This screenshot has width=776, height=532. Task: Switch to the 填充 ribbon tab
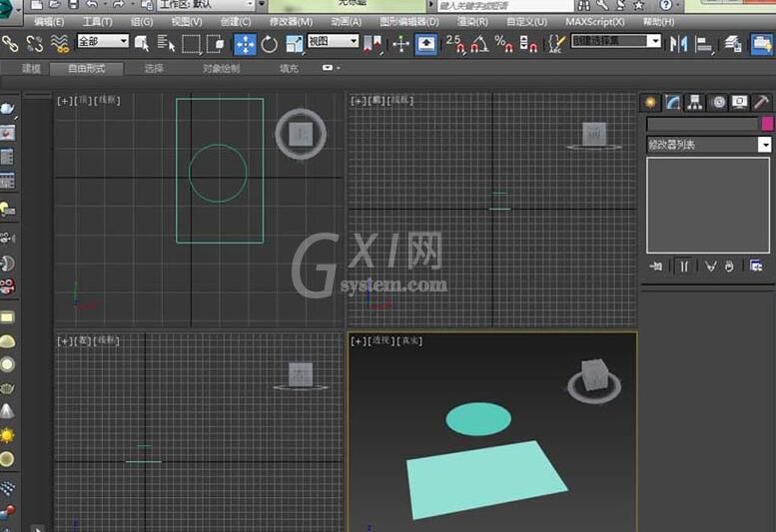[289, 68]
